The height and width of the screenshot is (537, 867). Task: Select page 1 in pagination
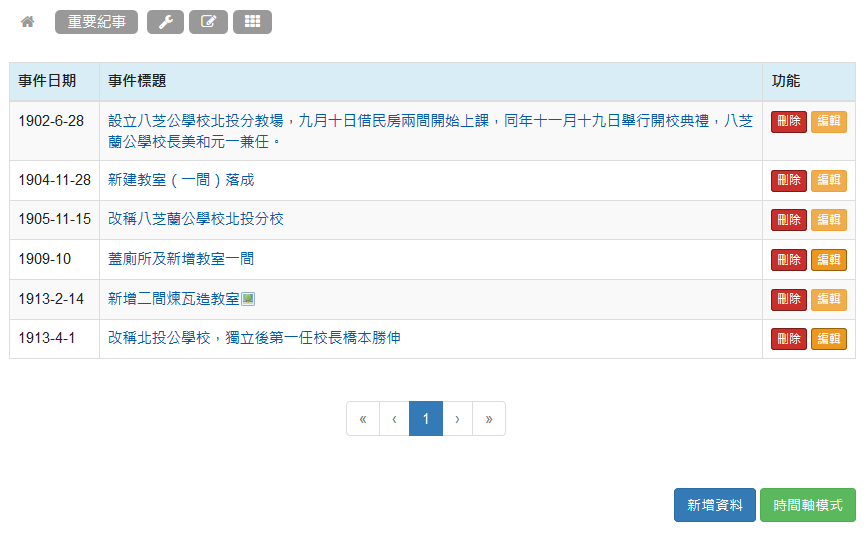[426, 419]
